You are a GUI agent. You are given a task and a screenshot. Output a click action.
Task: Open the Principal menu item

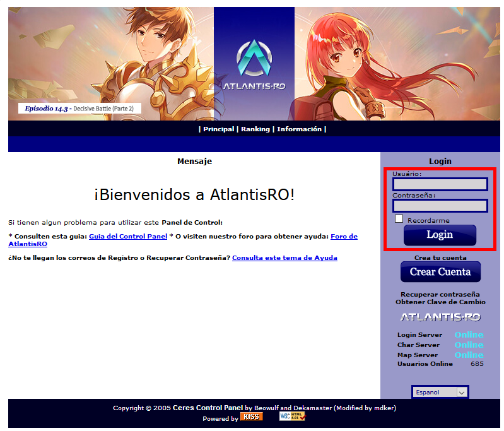point(219,129)
